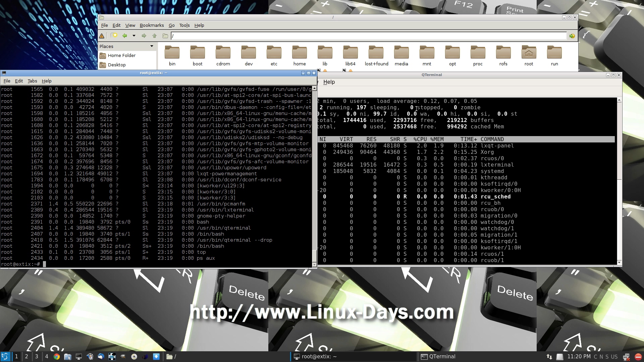Select the opt folder
This screenshot has width=644, height=362.
[x=452, y=56]
